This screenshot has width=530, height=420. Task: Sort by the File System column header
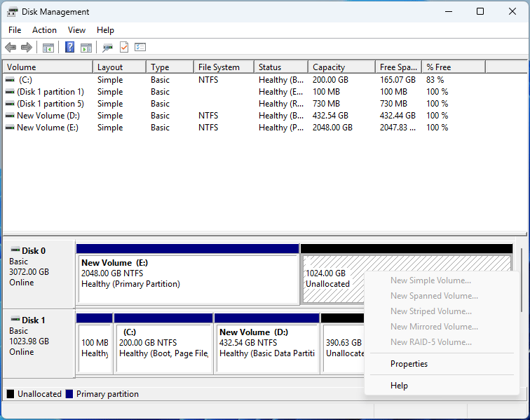(224, 67)
